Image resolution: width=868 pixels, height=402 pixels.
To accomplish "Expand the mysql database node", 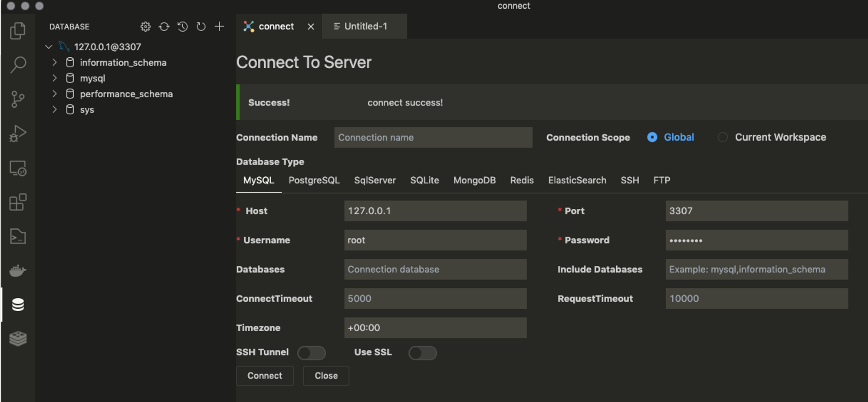I will (x=54, y=78).
